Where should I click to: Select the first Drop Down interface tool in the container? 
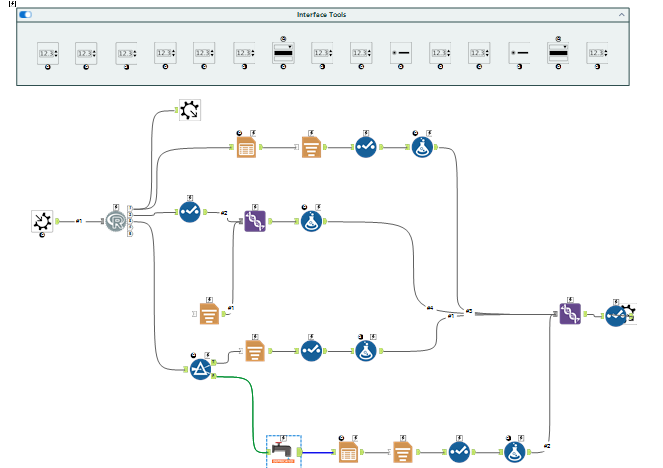(283, 53)
